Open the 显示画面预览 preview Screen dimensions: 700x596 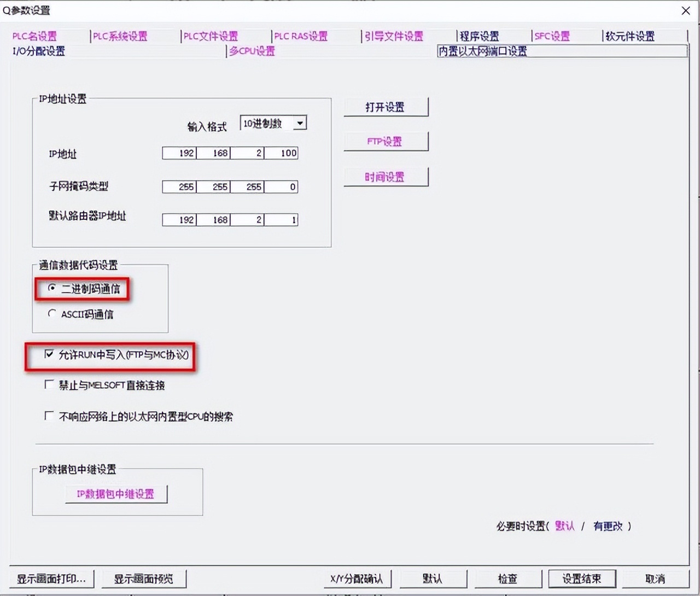pos(144,579)
